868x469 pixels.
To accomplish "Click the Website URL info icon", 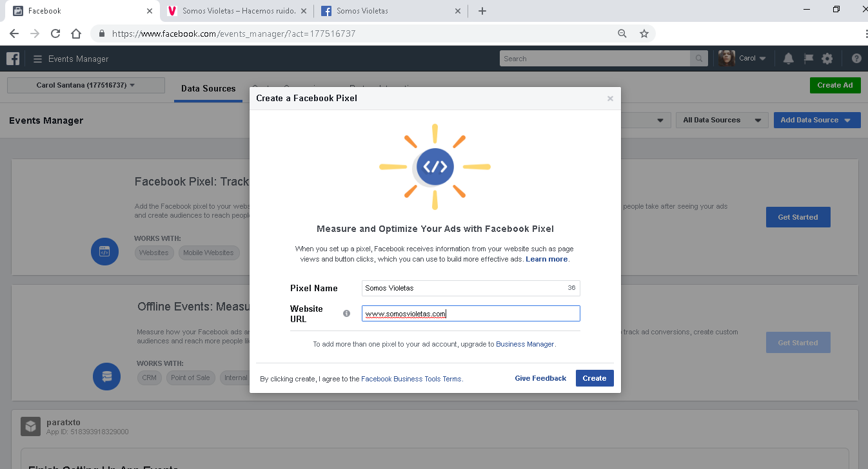I will (346, 313).
